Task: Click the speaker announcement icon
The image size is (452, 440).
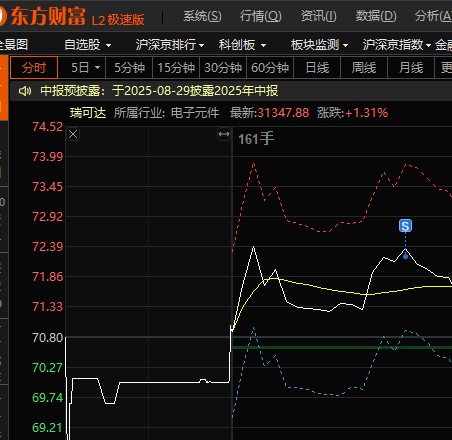Action: [x=25, y=91]
